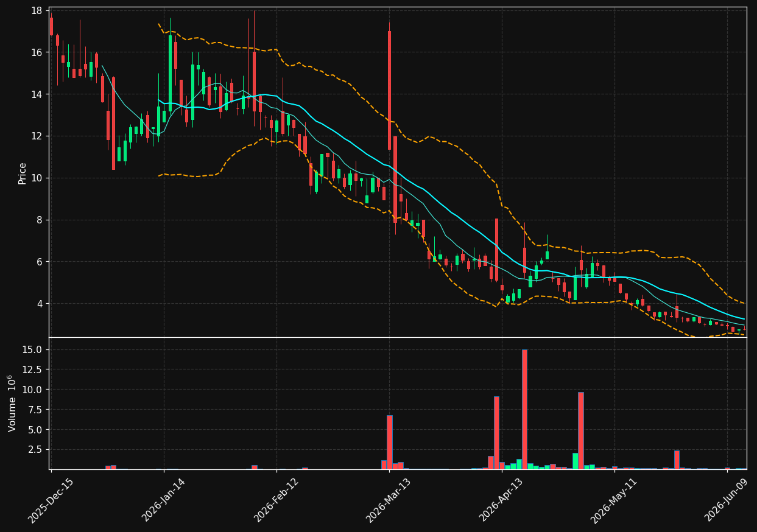Click the large green candle at 2026-Jan-14
Image resolution: width=757 pixels, height=532 pixels.
(170, 73)
